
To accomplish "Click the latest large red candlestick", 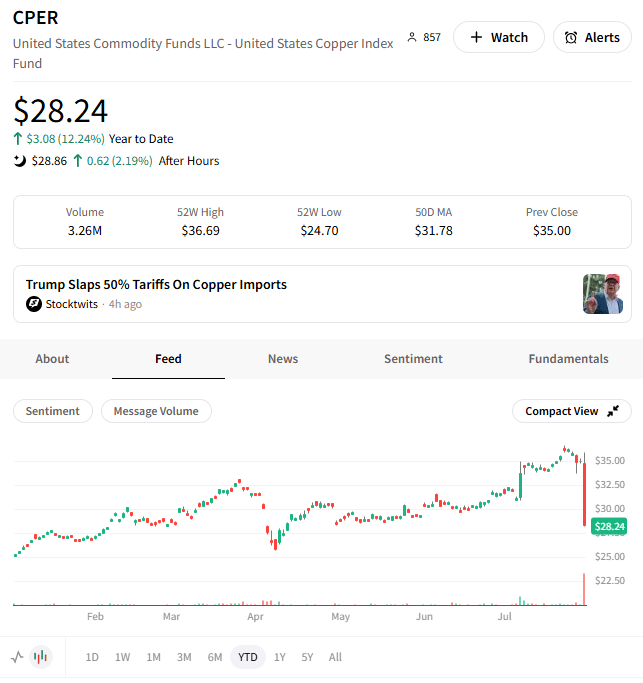I will (584, 494).
